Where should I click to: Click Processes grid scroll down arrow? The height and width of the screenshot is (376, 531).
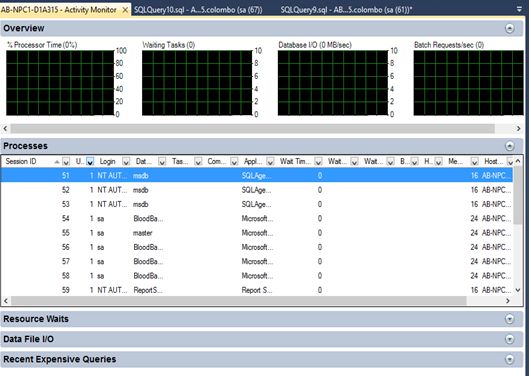[518, 290]
